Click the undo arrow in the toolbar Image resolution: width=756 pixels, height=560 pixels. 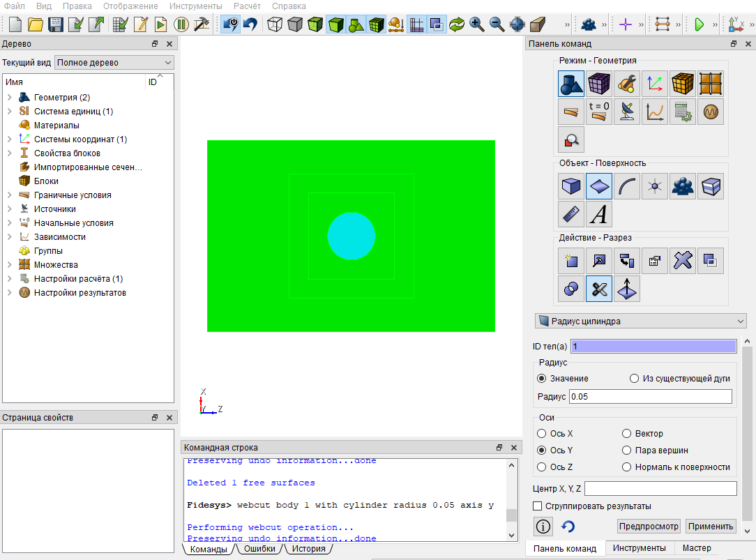point(250,24)
